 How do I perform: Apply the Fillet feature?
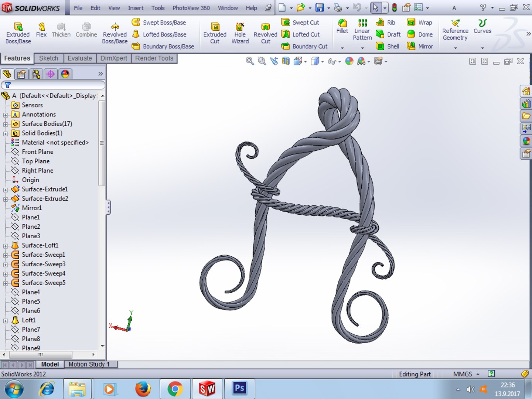pyautogui.click(x=342, y=27)
